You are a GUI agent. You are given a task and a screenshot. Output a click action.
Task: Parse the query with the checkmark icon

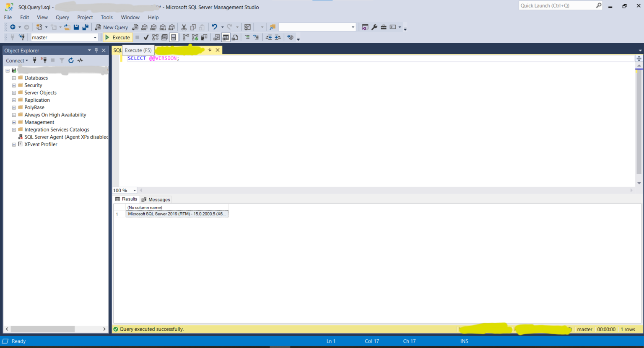[146, 37]
